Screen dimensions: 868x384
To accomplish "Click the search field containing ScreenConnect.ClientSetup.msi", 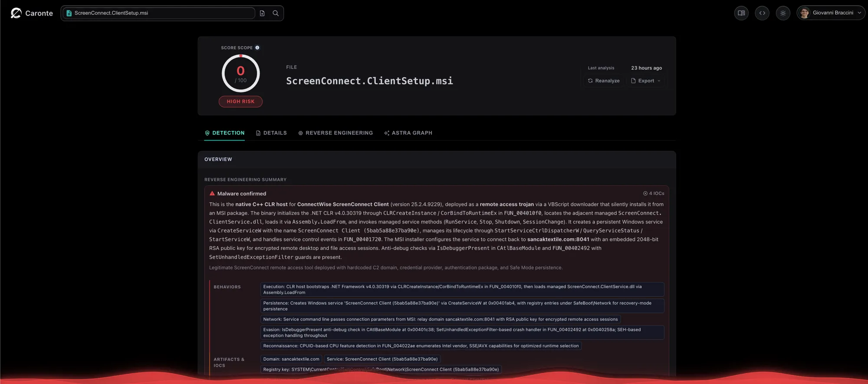I will pyautogui.click(x=158, y=13).
